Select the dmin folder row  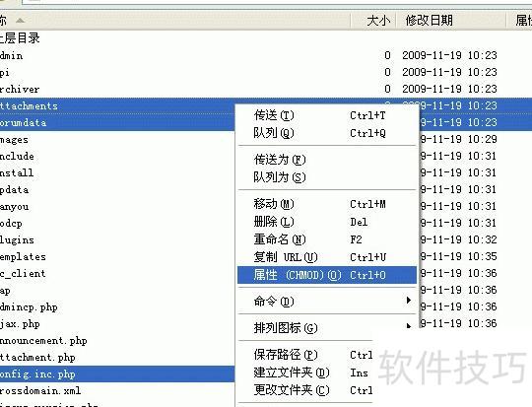(266, 55)
